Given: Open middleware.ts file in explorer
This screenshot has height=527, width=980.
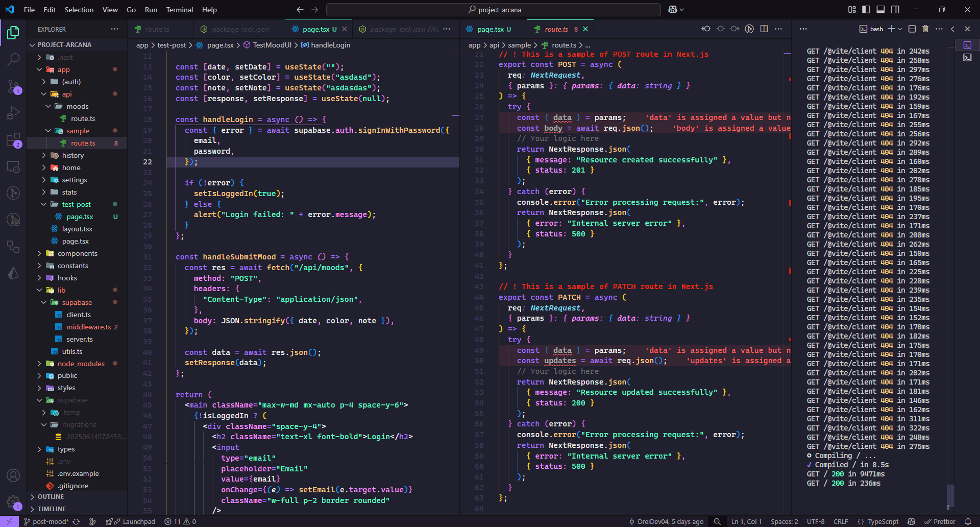Looking at the screenshot, I should coord(77,327).
